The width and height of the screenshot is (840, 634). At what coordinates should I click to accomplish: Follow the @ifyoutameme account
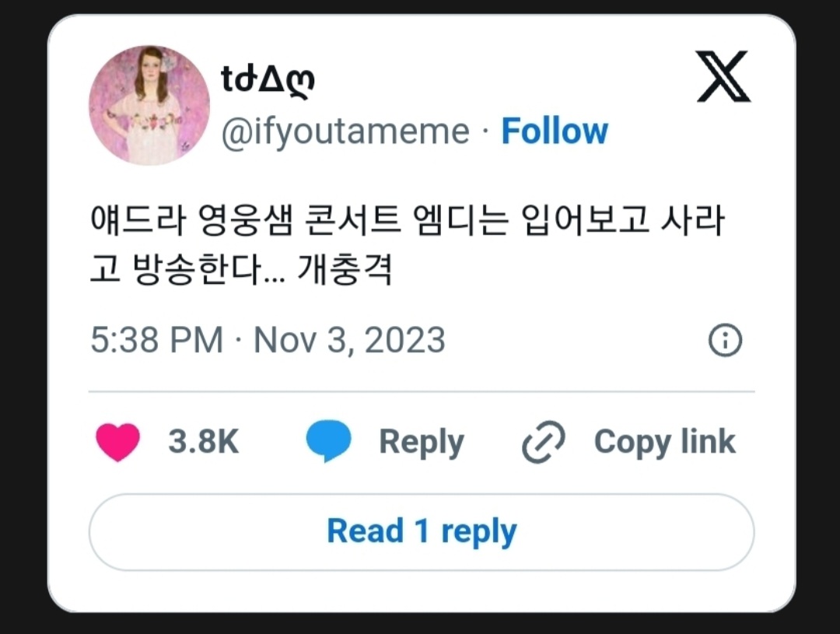click(554, 131)
